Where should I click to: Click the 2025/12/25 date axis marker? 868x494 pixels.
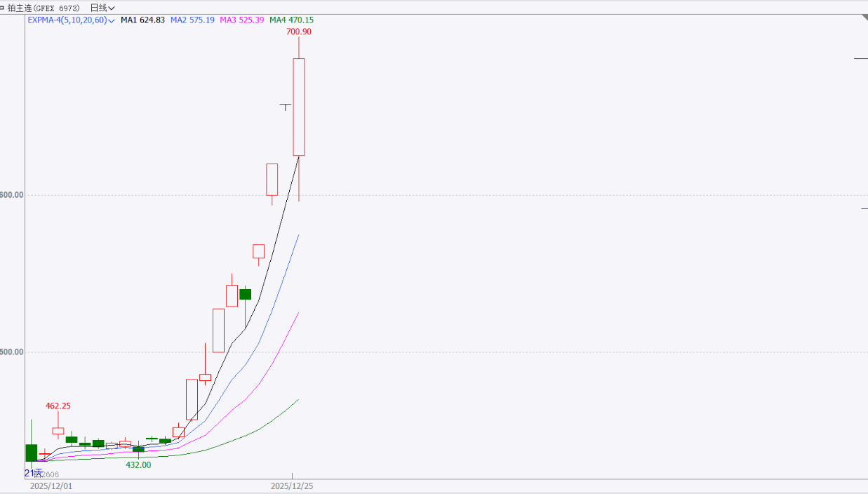point(293,486)
